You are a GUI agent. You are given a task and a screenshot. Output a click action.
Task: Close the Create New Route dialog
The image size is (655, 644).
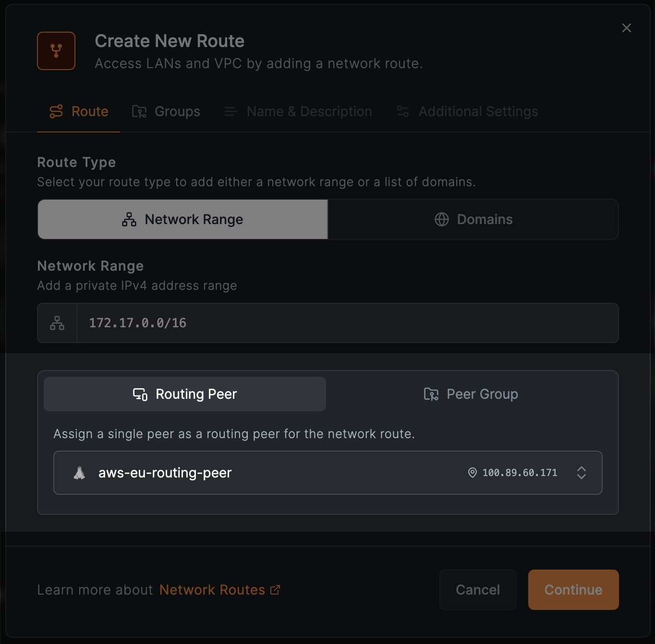[x=626, y=28]
